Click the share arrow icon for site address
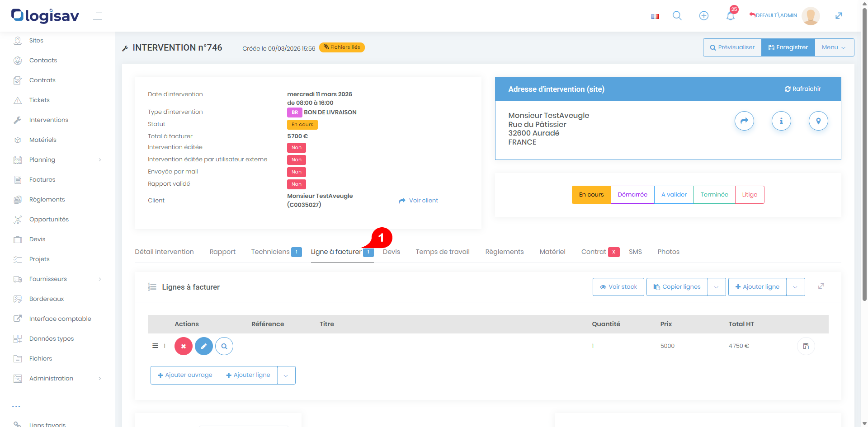The width and height of the screenshot is (868, 427). (x=744, y=121)
